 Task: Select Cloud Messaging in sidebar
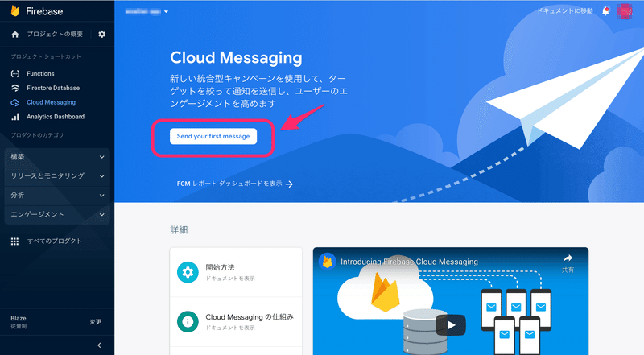[51, 102]
